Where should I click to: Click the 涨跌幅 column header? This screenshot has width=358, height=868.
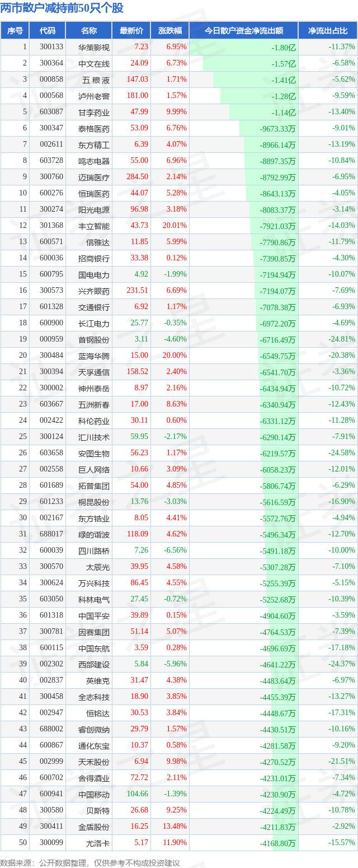click(170, 31)
